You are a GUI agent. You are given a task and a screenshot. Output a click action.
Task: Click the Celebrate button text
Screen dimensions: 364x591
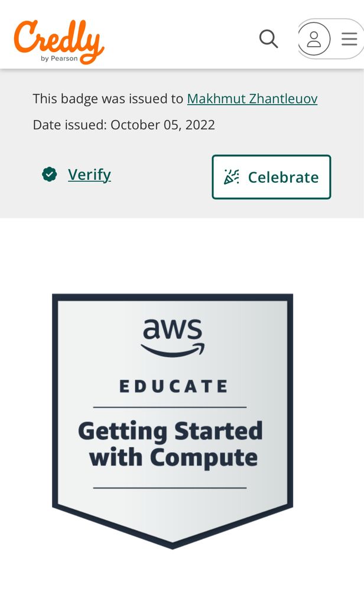pyautogui.click(x=283, y=177)
